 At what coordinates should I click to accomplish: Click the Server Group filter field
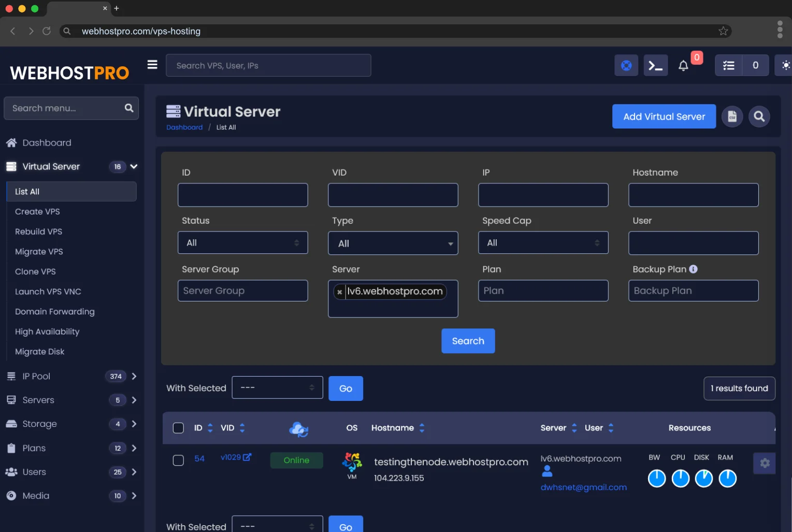coord(243,291)
